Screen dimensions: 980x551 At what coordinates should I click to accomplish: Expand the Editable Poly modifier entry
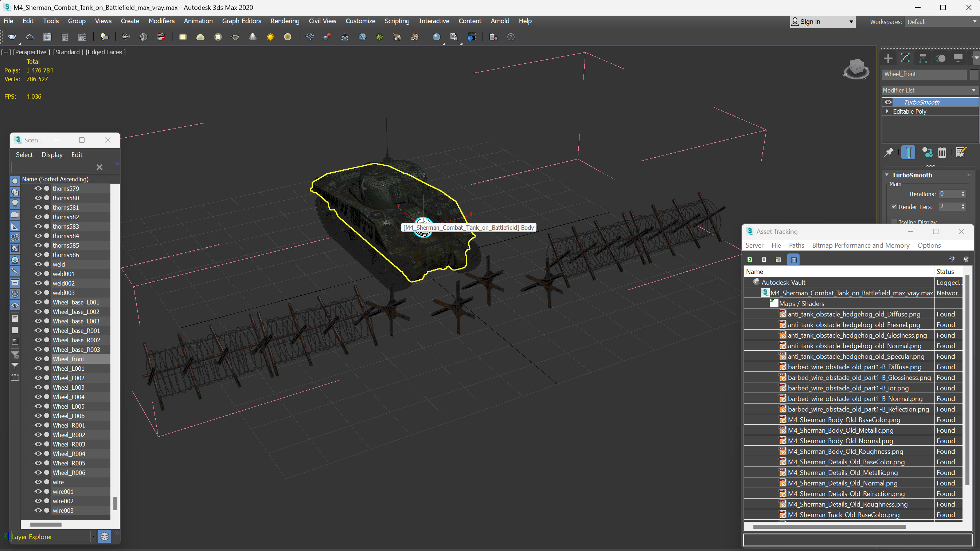887,111
